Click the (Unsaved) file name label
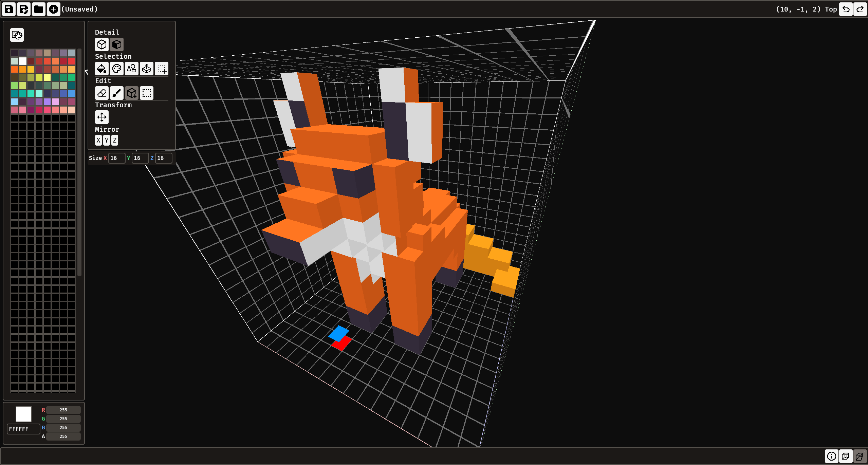The image size is (868, 465). point(79,9)
